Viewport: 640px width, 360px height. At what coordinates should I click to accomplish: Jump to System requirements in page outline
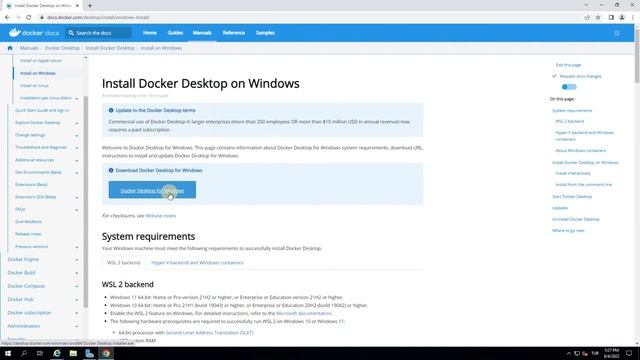click(x=572, y=111)
